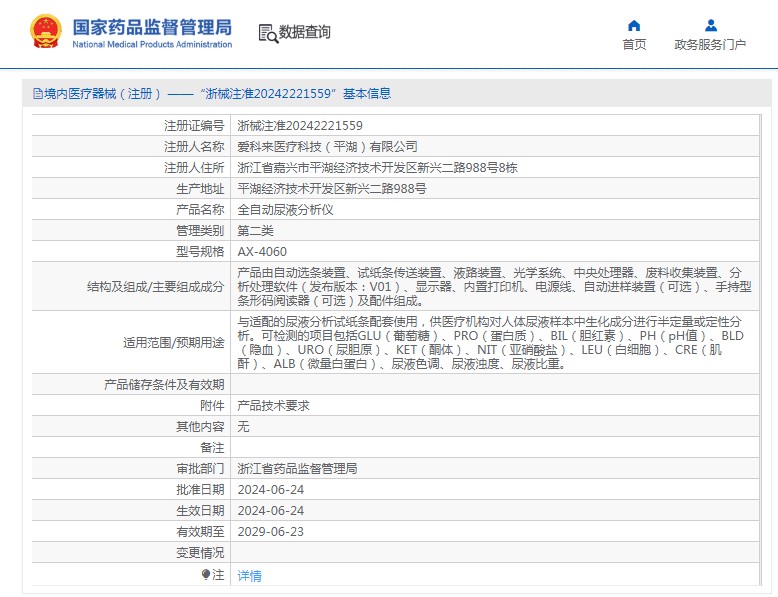Click the 浙江省药品监督管理局 approval department value
Screen dimensions: 778x597
pos(297,469)
